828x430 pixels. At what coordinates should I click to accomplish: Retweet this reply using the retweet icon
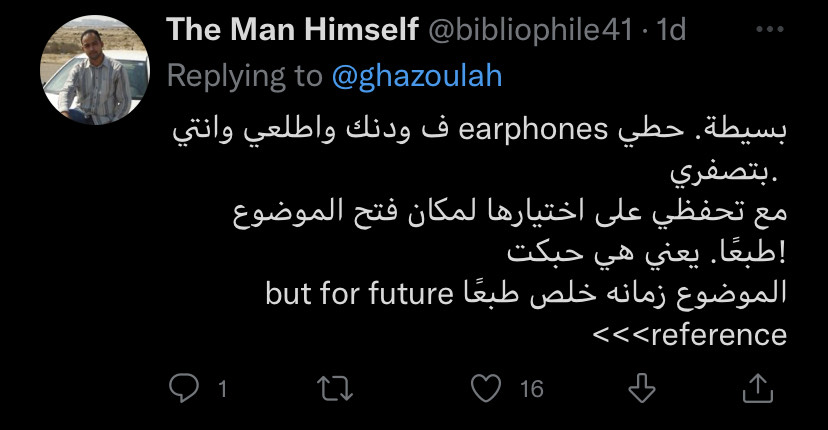pos(335,388)
